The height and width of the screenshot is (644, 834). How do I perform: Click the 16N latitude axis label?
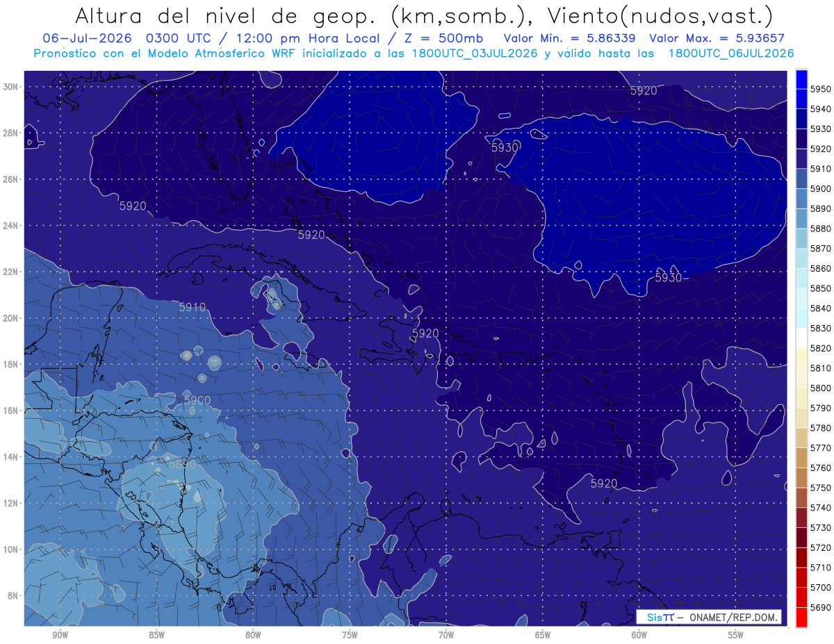[10, 411]
